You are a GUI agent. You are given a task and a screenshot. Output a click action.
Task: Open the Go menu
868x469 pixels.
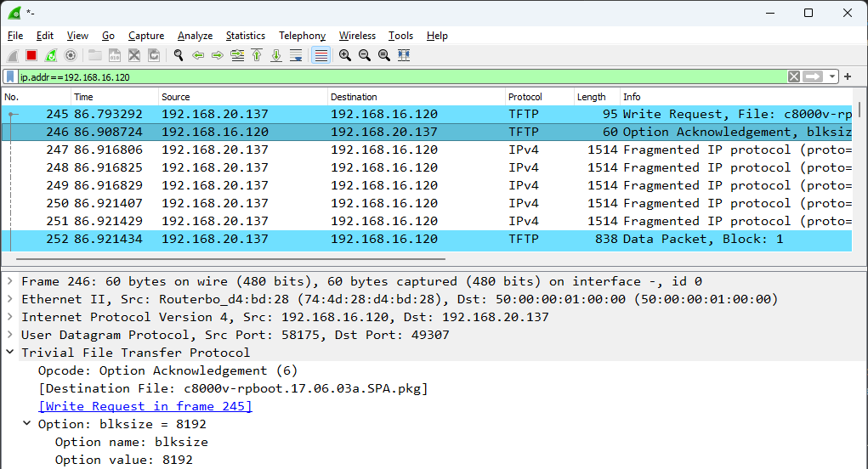click(108, 36)
